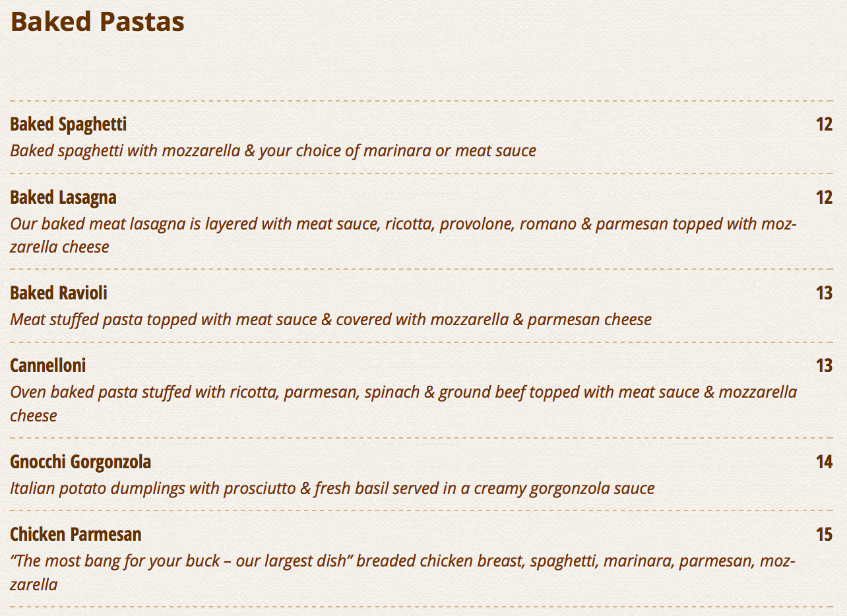
Task: Open the Gnocchi Gorgonzola item title
Action: 80,462
